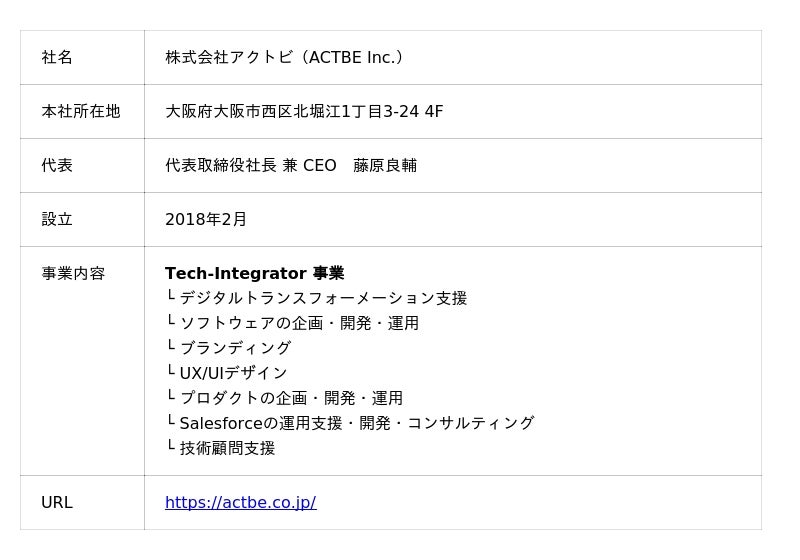The height and width of the screenshot is (560, 800).
Task: Click the プロダクトの企画・開発・運用 line
Action: click(x=290, y=398)
